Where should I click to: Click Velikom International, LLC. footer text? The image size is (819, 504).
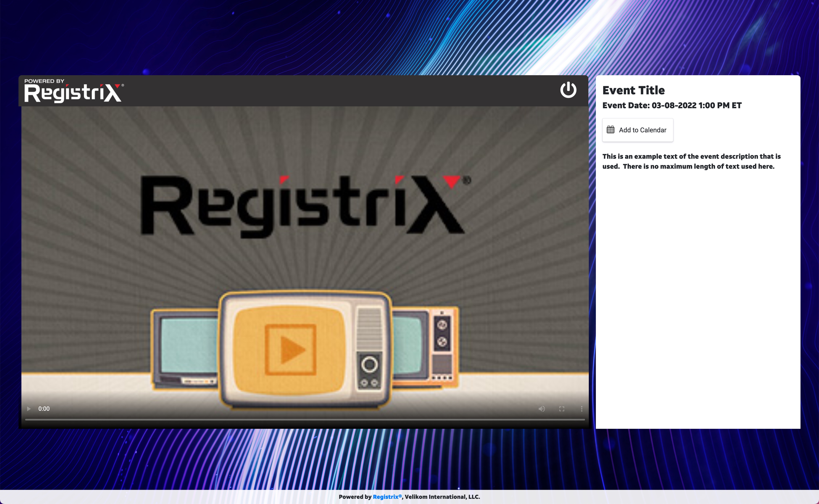coord(442,497)
